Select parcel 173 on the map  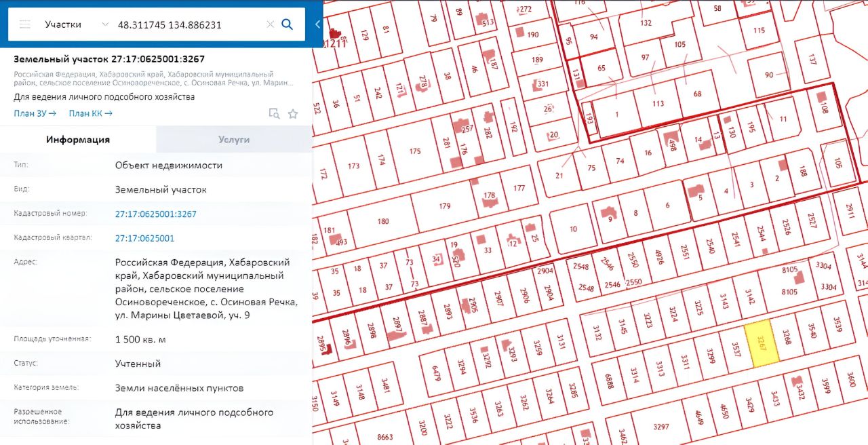pyautogui.click(x=353, y=166)
